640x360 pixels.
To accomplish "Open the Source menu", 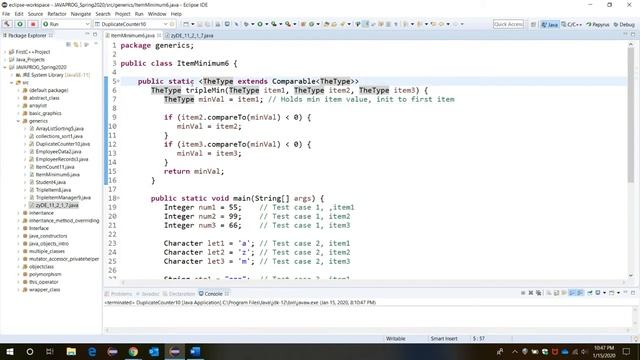I will (35, 14).
